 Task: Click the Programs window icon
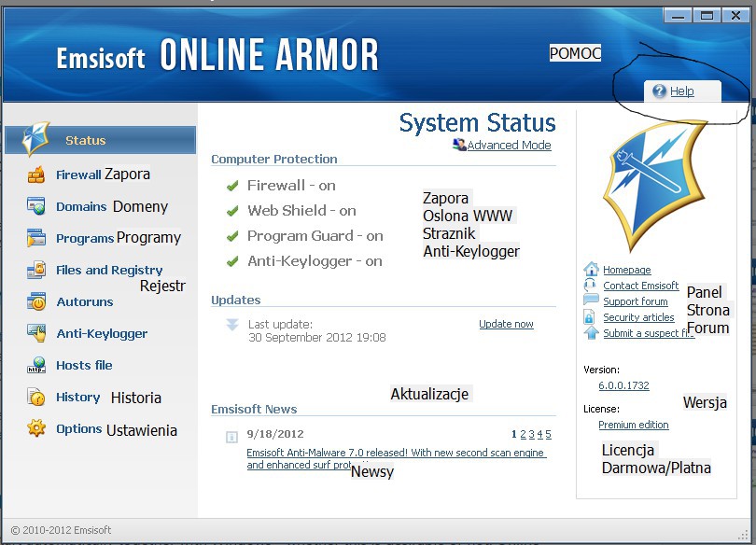36,238
